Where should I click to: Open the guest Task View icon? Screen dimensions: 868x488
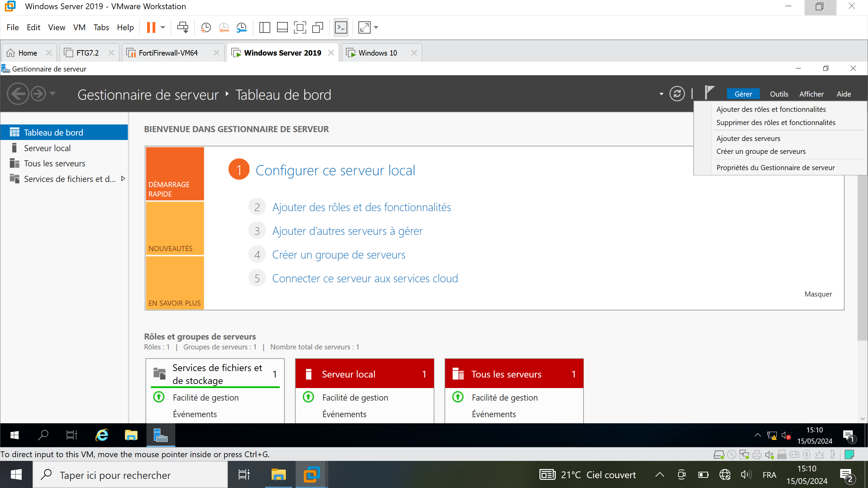(x=72, y=435)
